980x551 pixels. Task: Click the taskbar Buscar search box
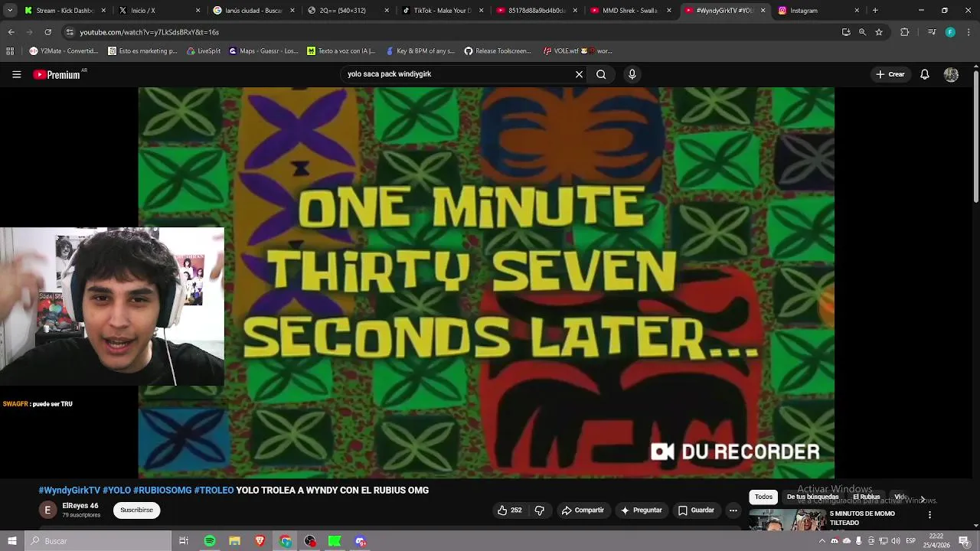pos(98,541)
